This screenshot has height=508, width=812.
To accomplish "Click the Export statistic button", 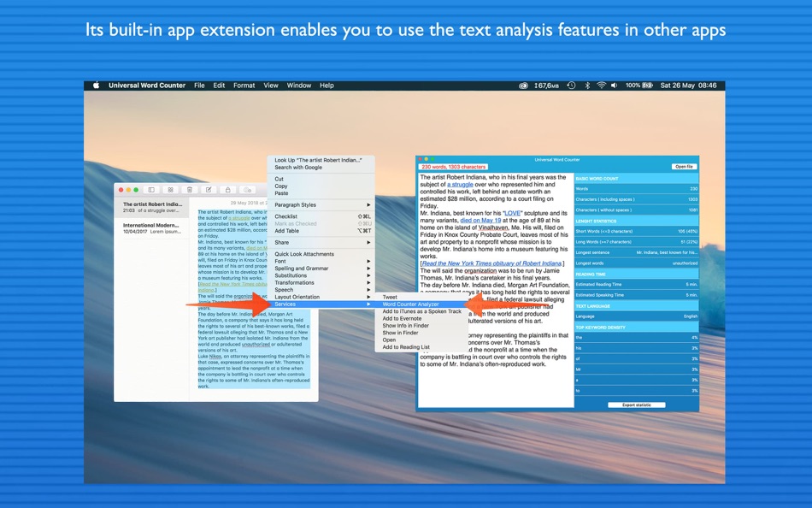I will click(637, 405).
